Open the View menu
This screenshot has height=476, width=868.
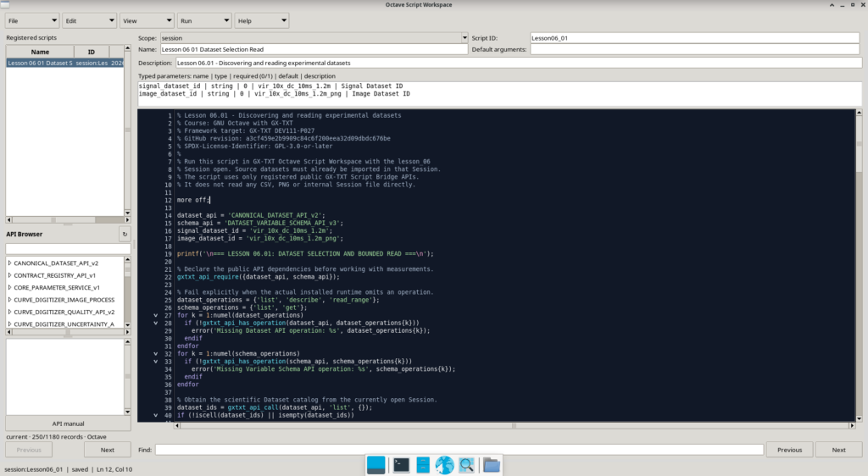coord(147,21)
